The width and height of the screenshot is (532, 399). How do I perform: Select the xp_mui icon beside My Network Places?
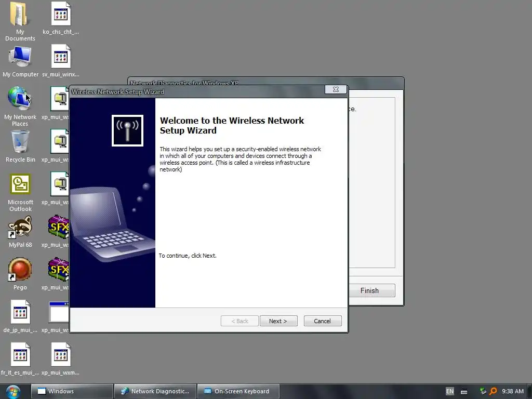(60, 99)
